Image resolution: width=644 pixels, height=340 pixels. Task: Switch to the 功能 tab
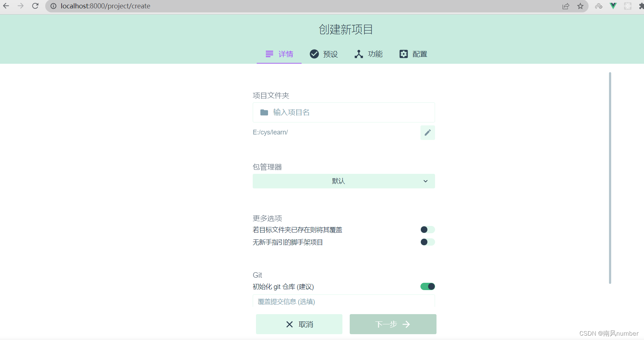click(368, 54)
